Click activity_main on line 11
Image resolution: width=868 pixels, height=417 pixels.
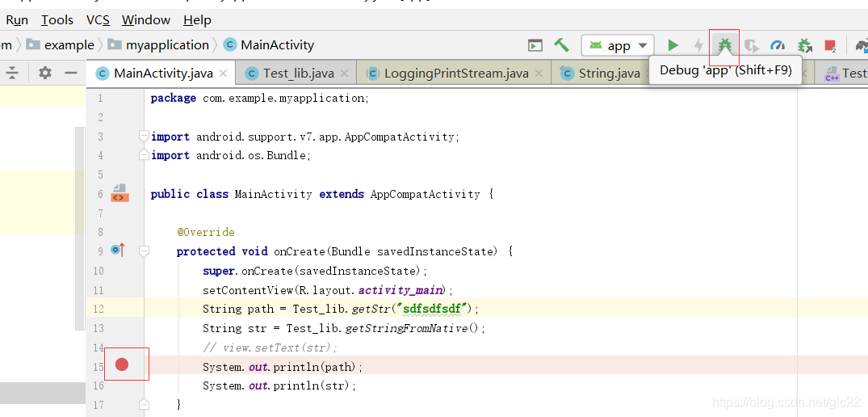point(401,289)
